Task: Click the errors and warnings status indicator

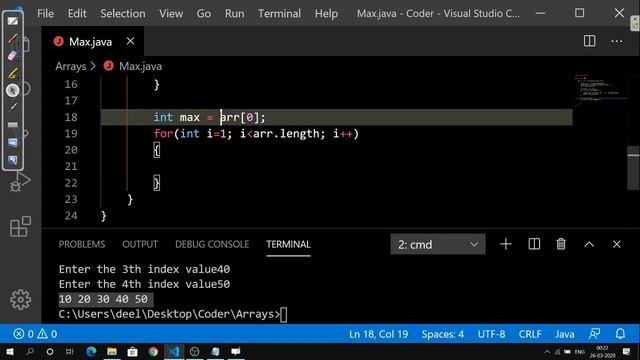Action: point(35,334)
